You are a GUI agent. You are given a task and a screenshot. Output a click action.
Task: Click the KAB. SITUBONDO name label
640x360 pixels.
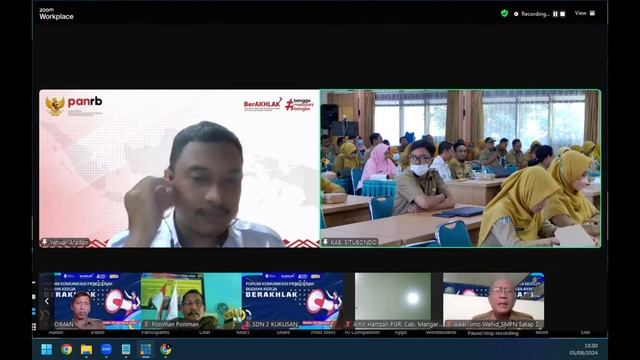coord(350,242)
